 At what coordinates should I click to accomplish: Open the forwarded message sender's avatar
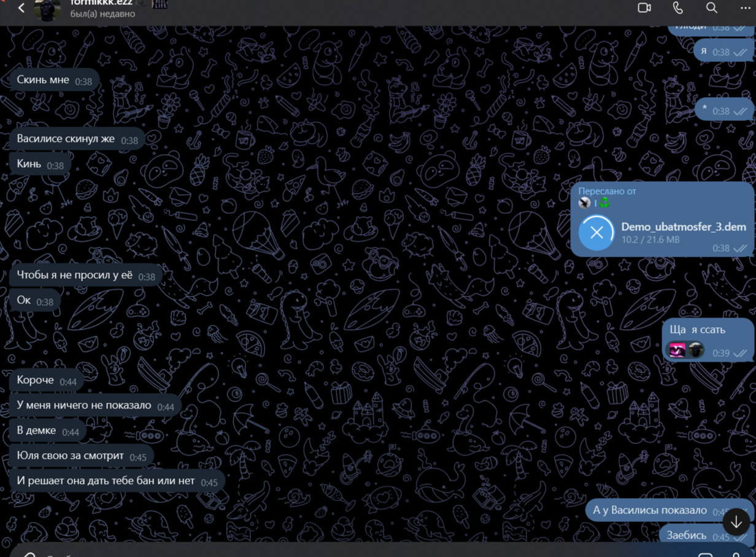(x=584, y=203)
